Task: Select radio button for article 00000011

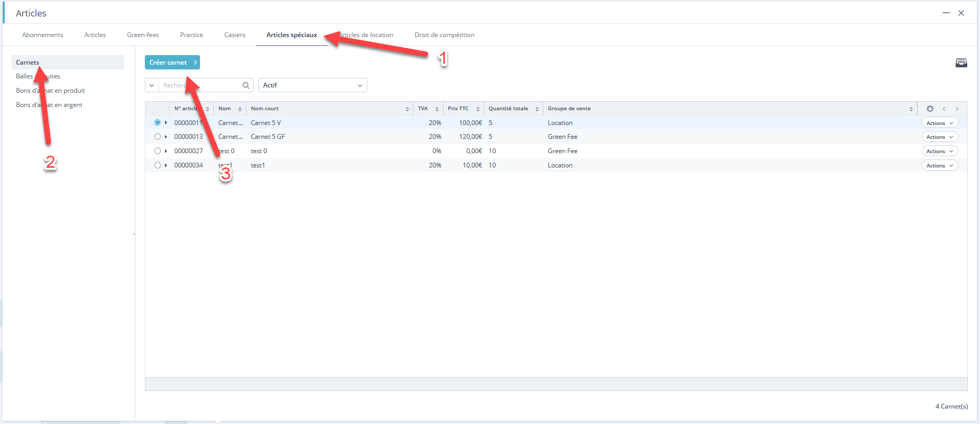Action: [x=158, y=122]
